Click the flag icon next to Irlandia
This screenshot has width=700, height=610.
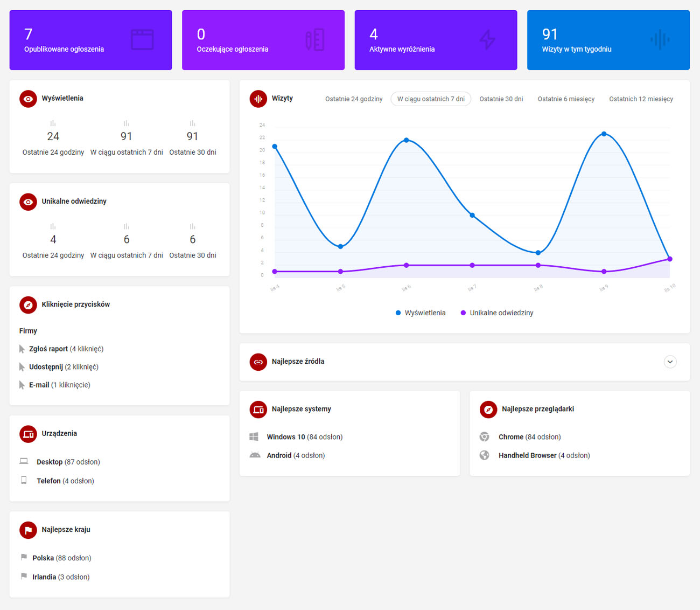(24, 576)
